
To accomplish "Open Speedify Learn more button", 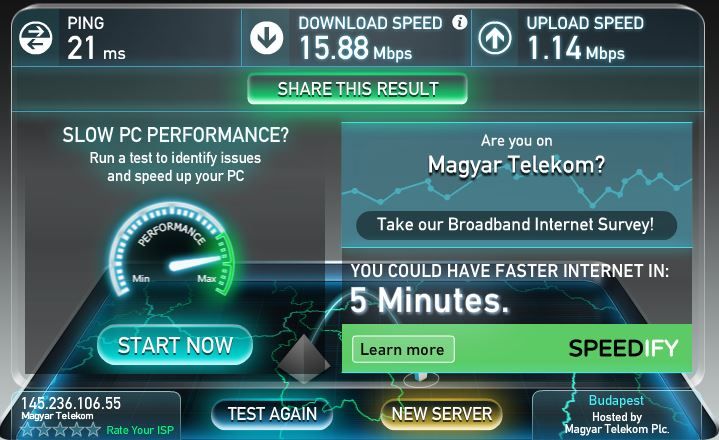I will tap(403, 349).
